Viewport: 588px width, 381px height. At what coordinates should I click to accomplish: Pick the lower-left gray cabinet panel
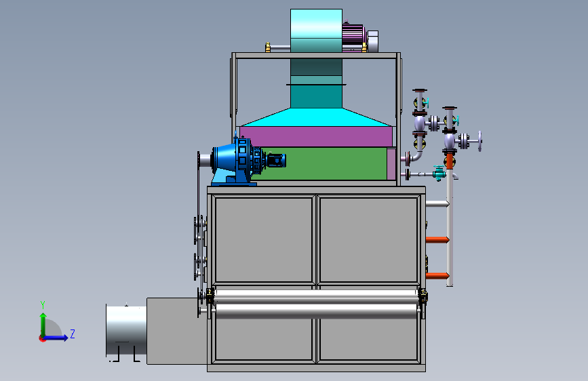pos(264,340)
